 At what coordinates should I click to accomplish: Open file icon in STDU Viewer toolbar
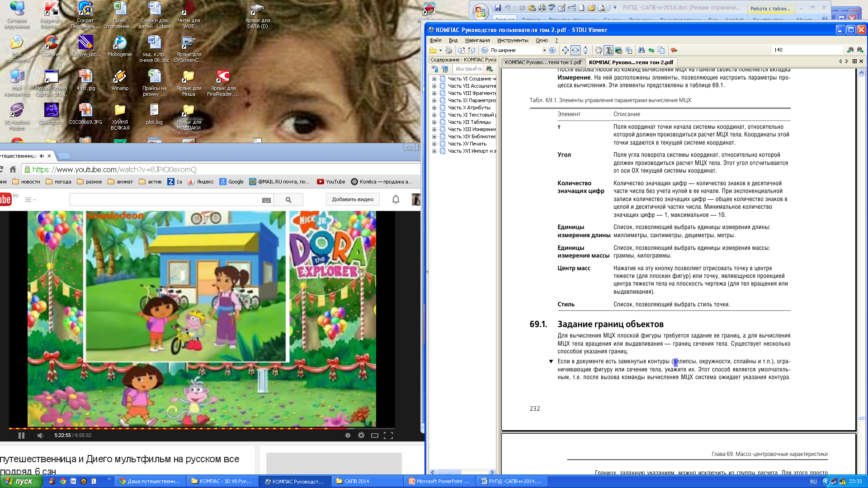click(433, 50)
